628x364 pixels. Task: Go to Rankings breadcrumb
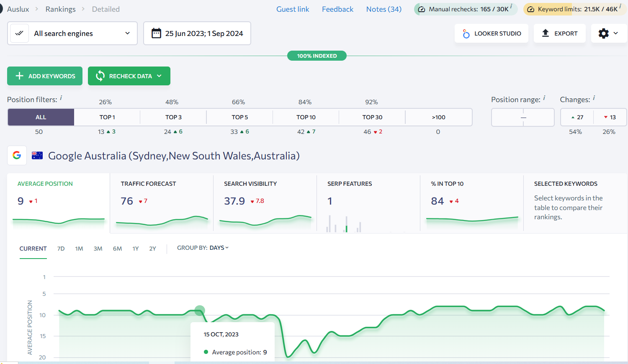click(61, 9)
